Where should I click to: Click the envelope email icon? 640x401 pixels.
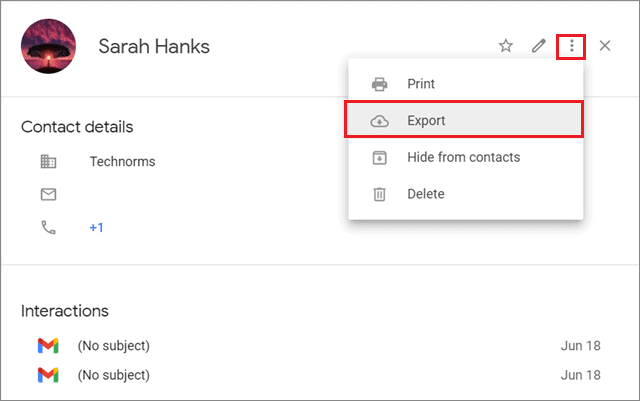[x=49, y=194]
